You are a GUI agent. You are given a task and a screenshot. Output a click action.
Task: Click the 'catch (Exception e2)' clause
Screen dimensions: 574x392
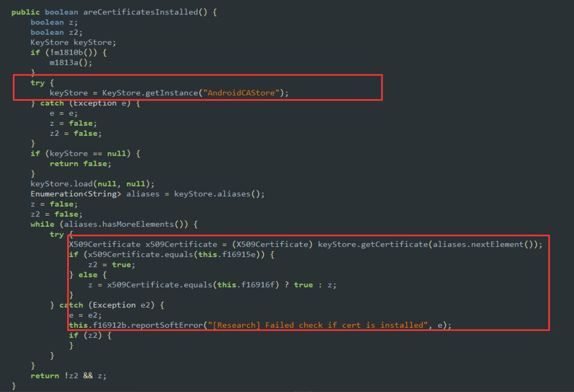[x=107, y=305]
